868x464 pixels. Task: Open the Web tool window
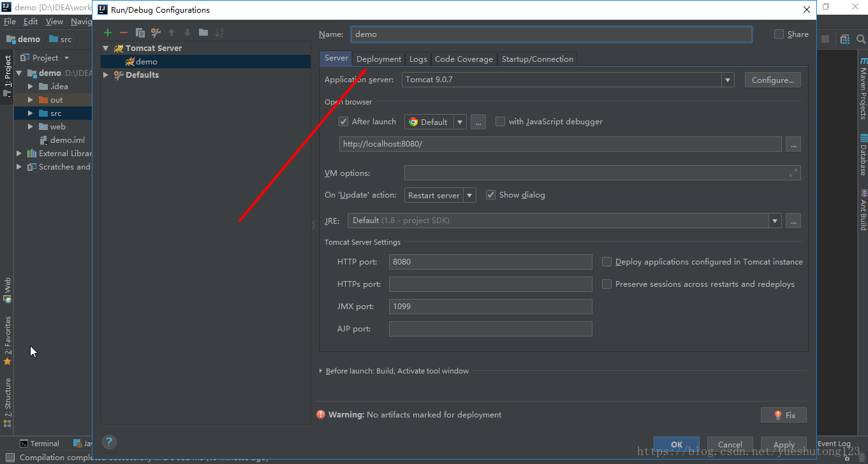pos(8,290)
